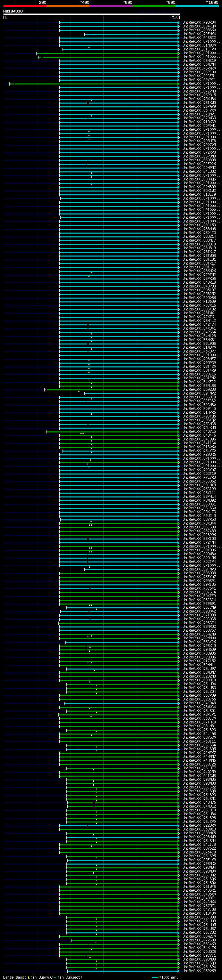Select hit label UniRef100_Q90705
This screenshot has height=980, width=222.
(x=199, y=145)
